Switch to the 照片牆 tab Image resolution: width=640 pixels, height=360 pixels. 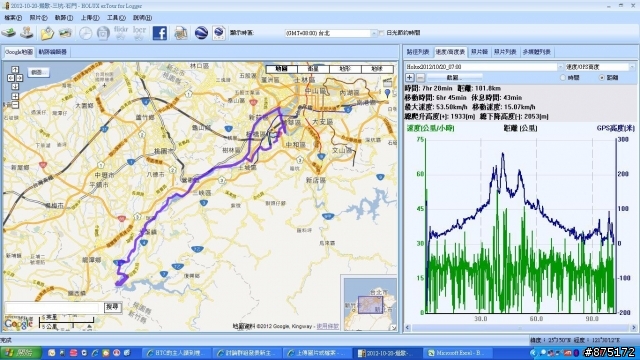(x=479, y=52)
